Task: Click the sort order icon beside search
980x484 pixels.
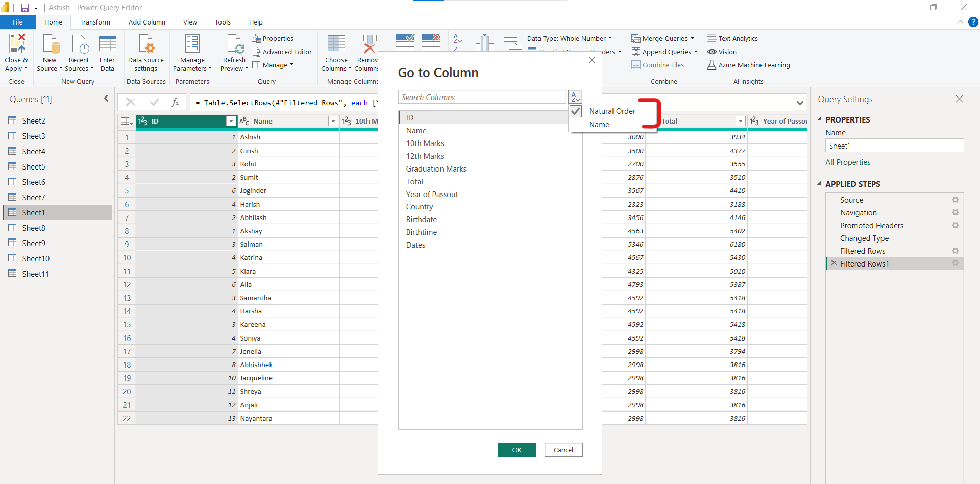Action: tap(575, 97)
